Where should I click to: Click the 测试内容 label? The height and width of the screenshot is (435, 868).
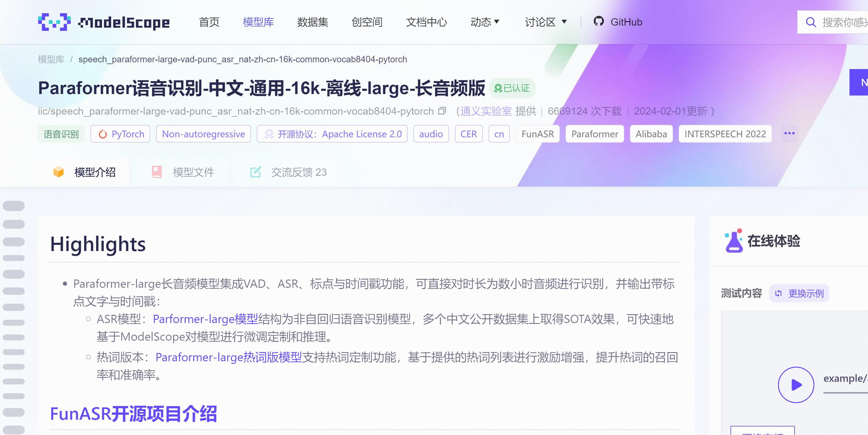coord(741,294)
